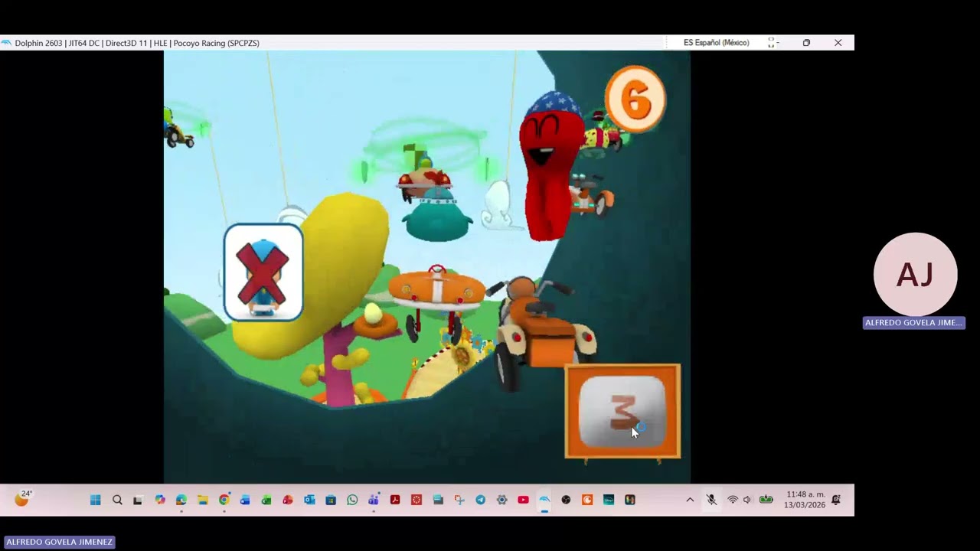Open Telegram from the taskbar
This screenshot has height=551, width=980.
pos(480,500)
